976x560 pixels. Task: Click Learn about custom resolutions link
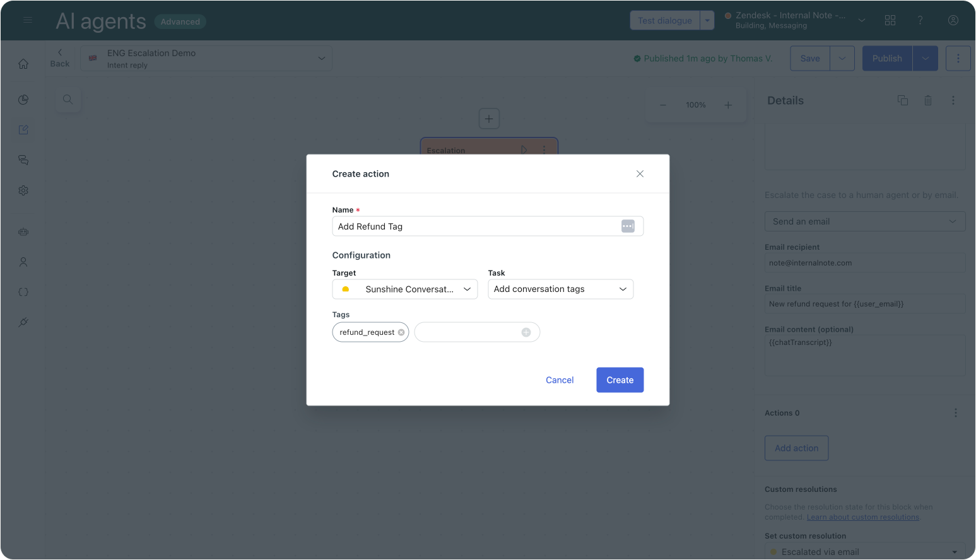862,517
